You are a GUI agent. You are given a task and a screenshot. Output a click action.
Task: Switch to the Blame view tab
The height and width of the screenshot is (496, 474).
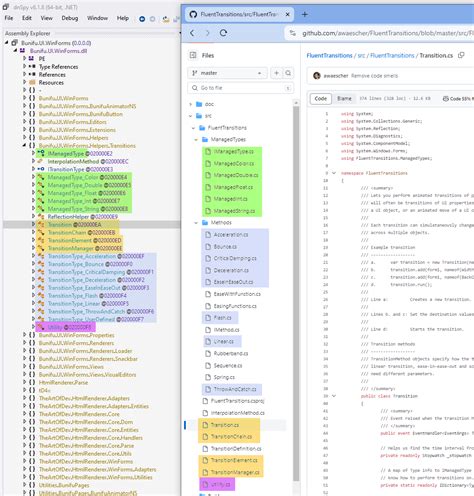tap(344, 99)
